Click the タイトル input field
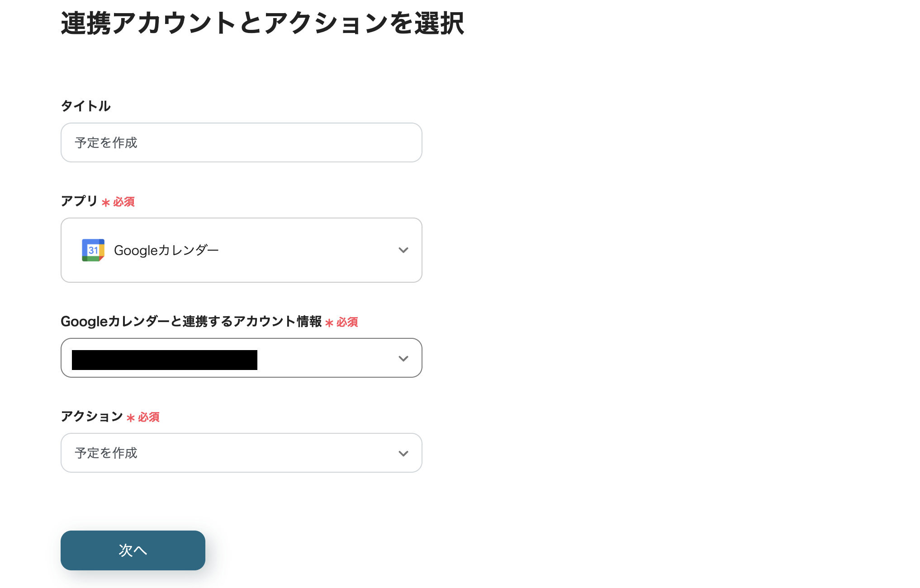Screen dimensions: 920x588 pos(241,142)
